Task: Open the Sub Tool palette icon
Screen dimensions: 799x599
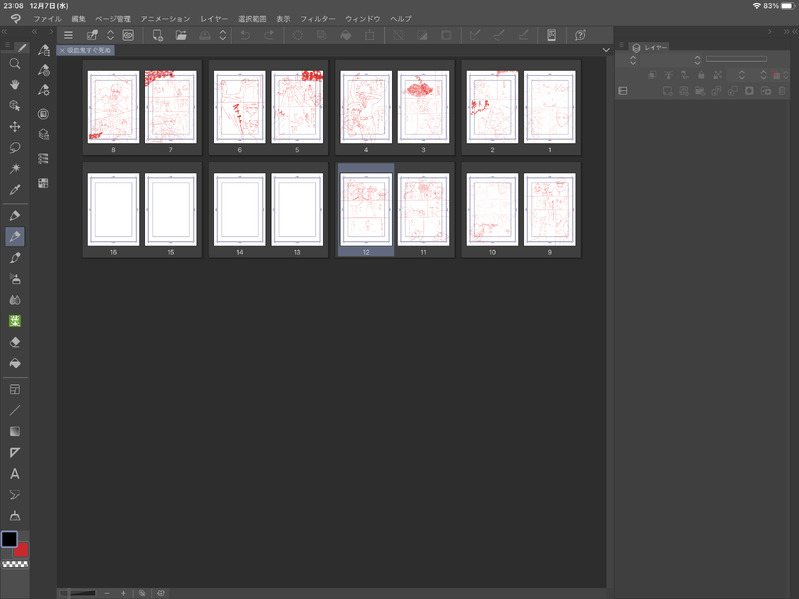Action: click(44, 50)
